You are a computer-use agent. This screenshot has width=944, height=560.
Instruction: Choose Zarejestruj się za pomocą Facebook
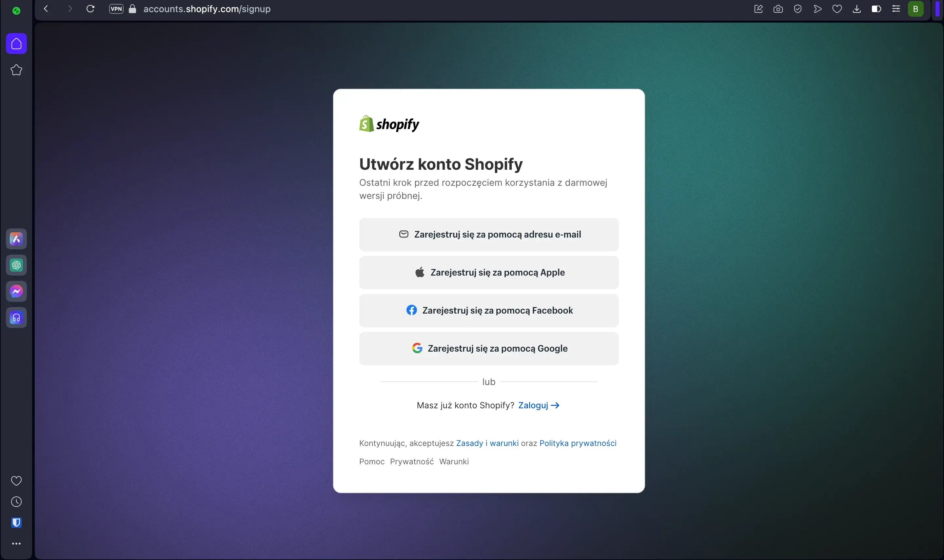(489, 311)
